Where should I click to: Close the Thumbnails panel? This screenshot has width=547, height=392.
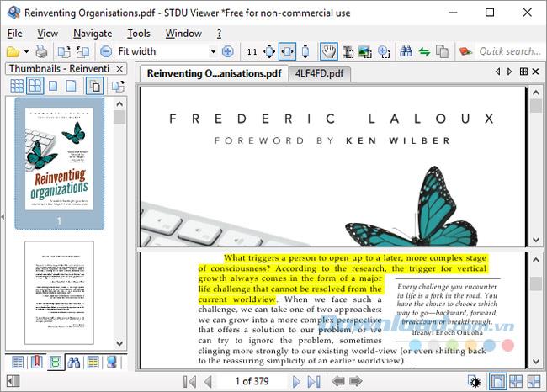(x=119, y=69)
